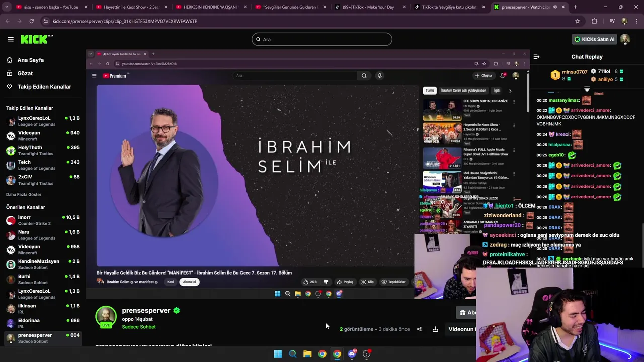The image size is (644, 362).
Task: Collapse the Chat Replay panel with arrow icon
Action: tap(536, 57)
